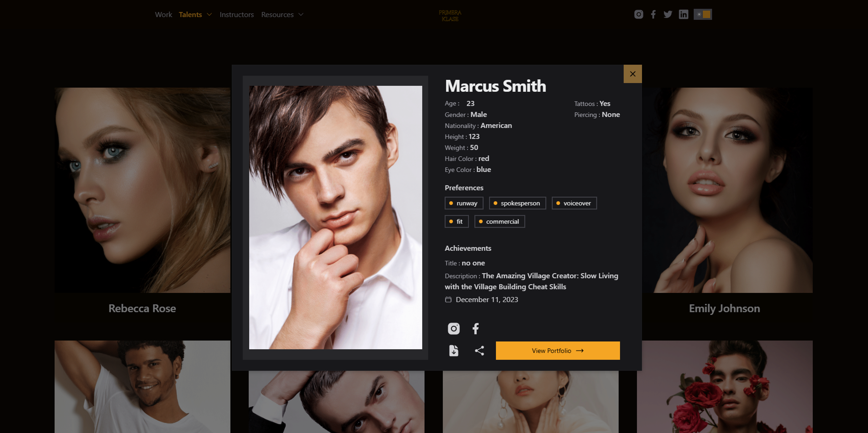Click Marcus Smith's portrait photo
Screen dimensions: 868x433
pyautogui.click(x=335, y=217)
